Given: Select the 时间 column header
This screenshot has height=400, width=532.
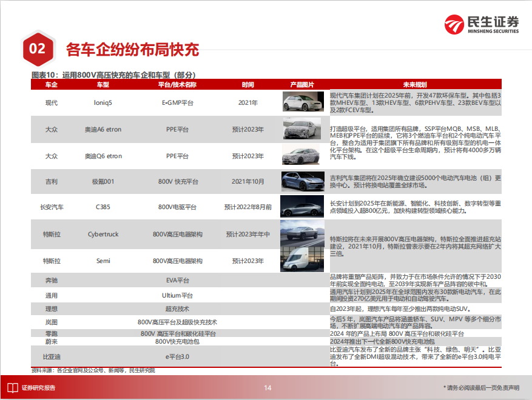Looking at the screenshot, I should 247,85.
